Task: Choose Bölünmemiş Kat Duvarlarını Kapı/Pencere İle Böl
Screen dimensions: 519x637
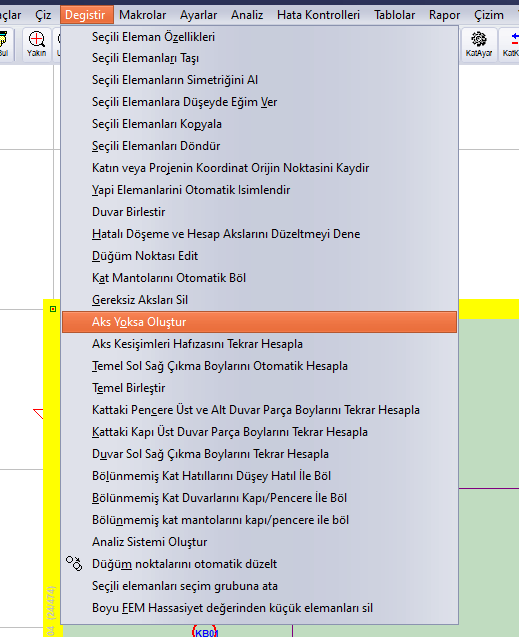Action: point(260,498)
